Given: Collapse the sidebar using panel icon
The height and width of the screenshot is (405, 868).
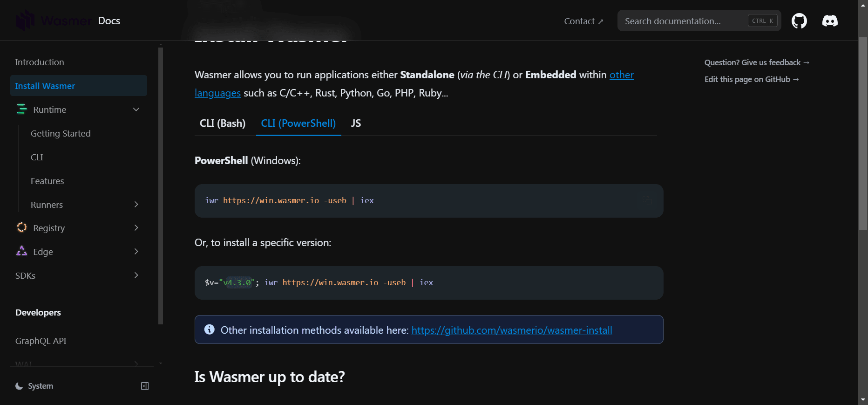Looking at the screenshot, I should tap(145, 386).
